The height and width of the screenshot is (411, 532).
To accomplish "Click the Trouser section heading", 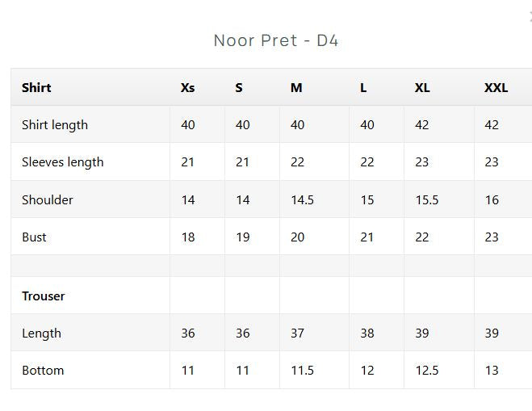I will click(43, 296).
